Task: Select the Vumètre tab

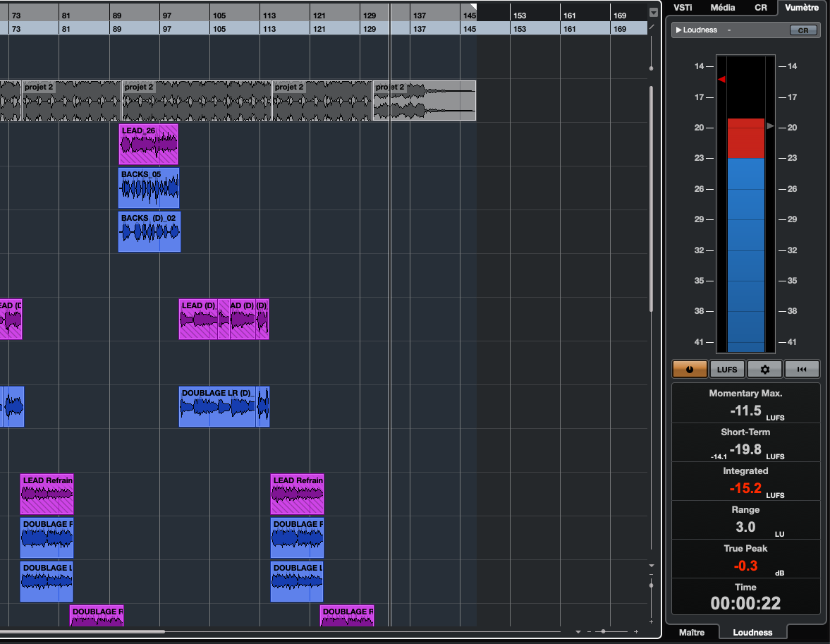Action: click(x=801, y=8)
